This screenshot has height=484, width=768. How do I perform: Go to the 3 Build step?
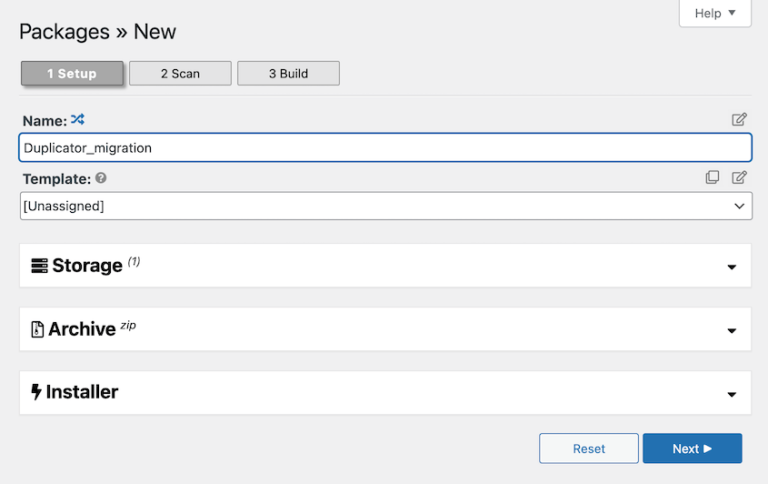[288, 74]
